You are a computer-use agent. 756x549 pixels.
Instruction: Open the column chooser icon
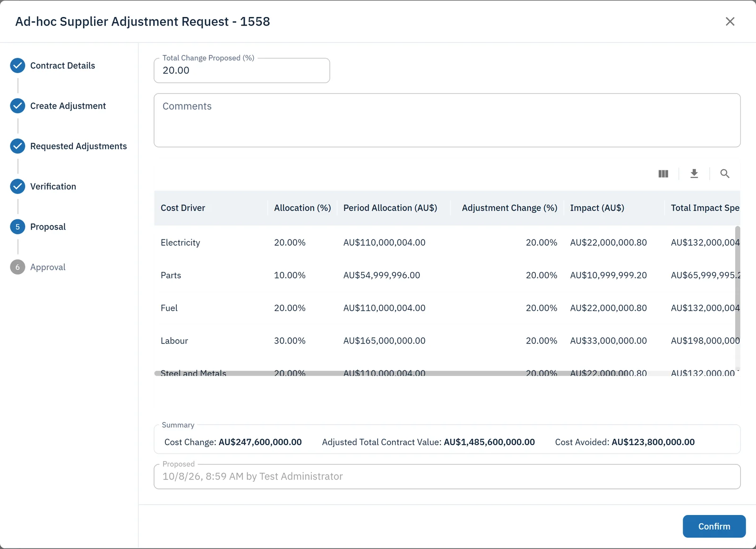click(663, 174)
